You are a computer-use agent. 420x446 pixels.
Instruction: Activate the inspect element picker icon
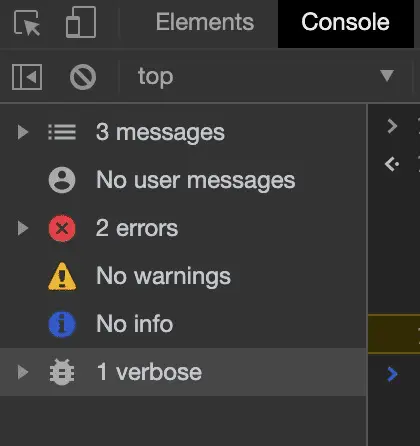[x=27, y=23]
